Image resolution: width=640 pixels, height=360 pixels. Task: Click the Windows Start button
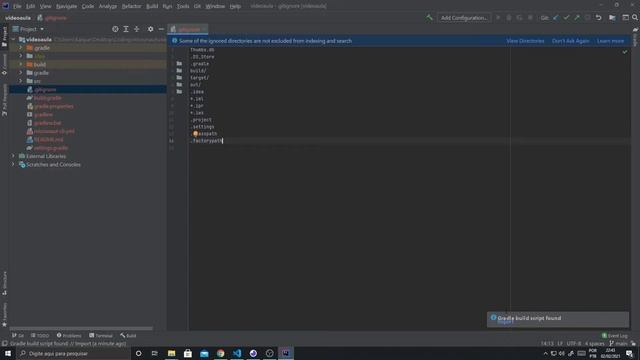pyautogui.click(x=8, y=353)
